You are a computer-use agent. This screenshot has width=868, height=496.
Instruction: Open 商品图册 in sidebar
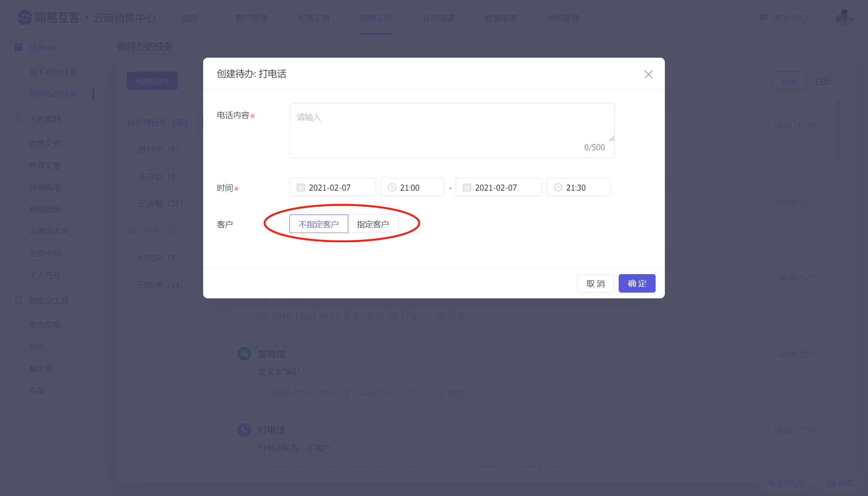pyautogui.click(x=45, y=209)
